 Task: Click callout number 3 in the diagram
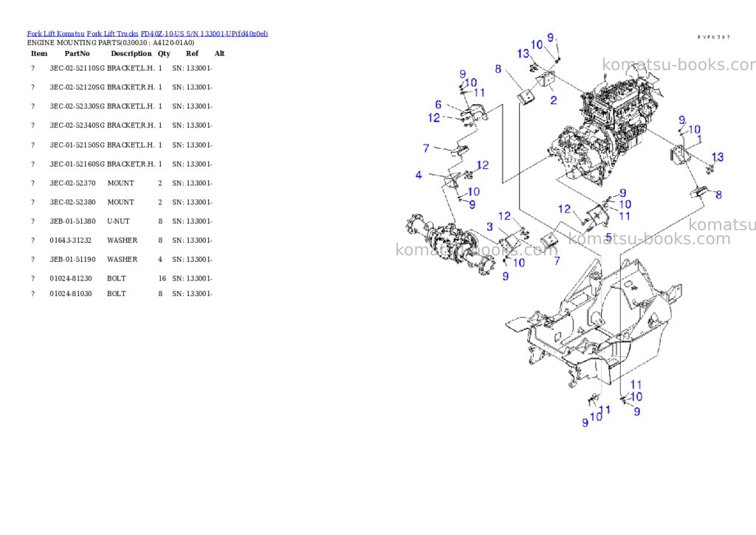[x=490, y=227]
